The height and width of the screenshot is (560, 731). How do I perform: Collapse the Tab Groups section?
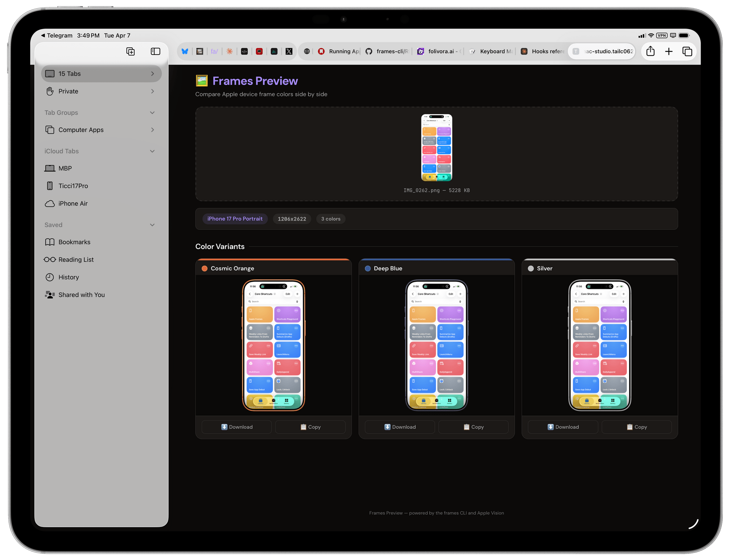152,112
